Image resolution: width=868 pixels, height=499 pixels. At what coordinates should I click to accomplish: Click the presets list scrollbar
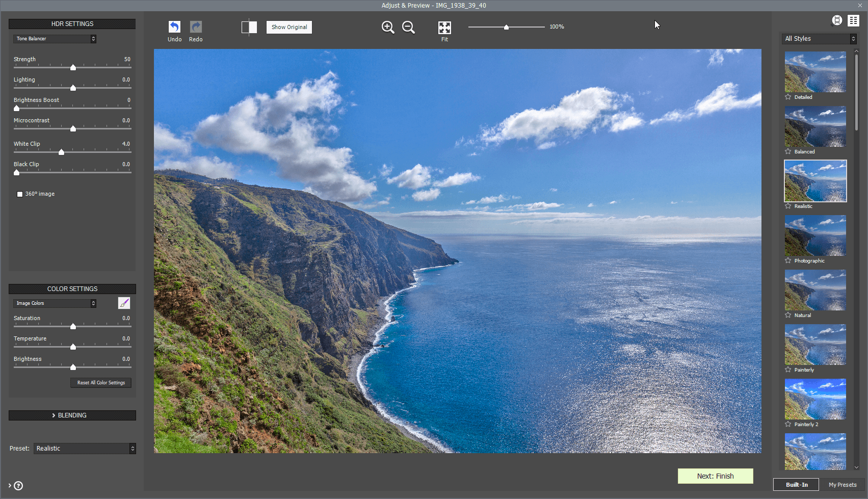(x=856, y=92)
